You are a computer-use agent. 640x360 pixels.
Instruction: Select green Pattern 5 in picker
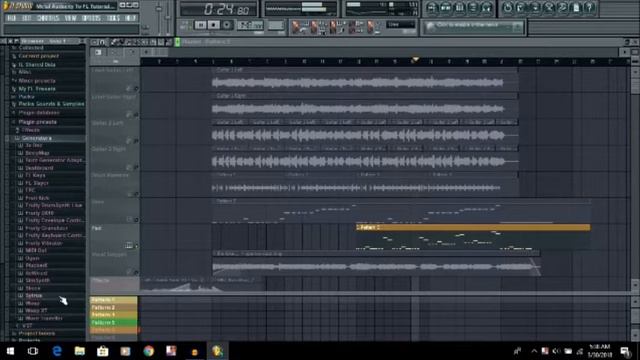point(113,322)
